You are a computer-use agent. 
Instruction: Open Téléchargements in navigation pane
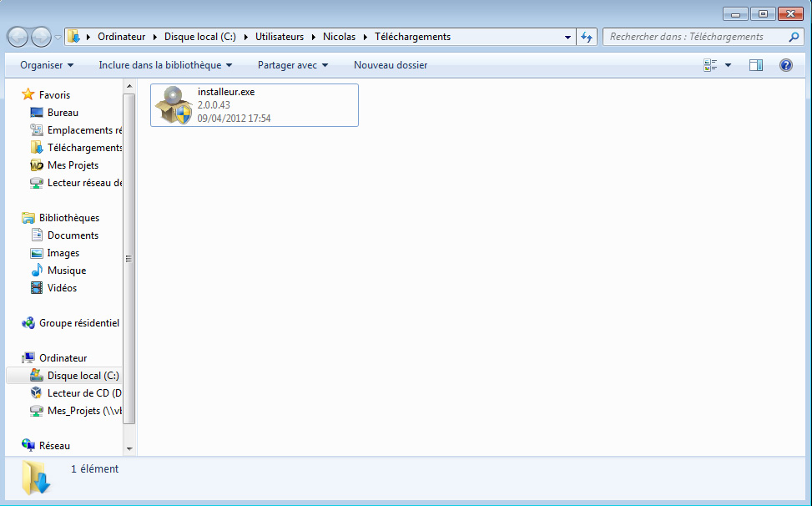click(84, 148)
